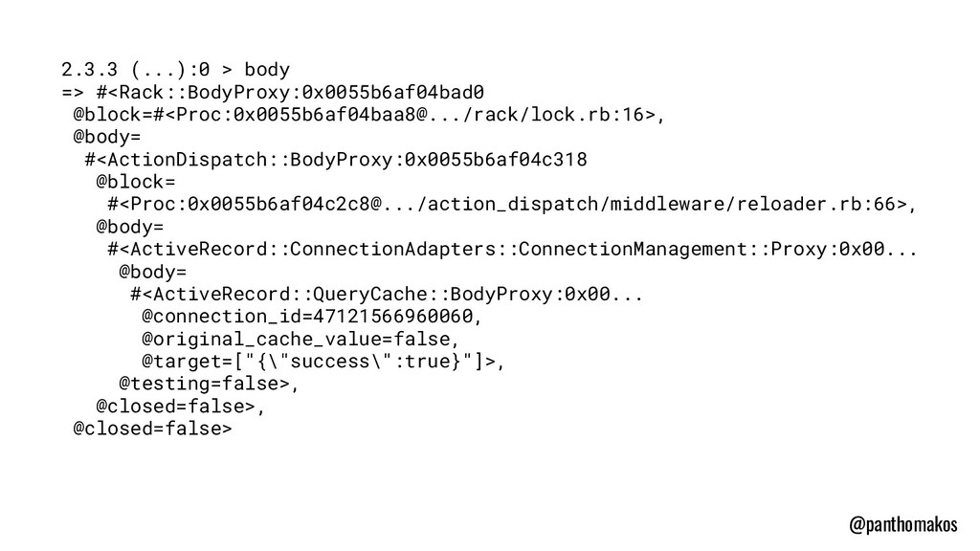980x551 pixels.
Task: Click the => result arrow
Action: coord(73,93)
